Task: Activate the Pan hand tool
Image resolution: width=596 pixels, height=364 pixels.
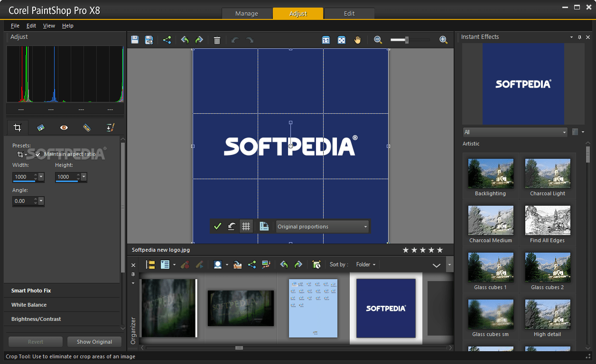Action: (x=357, y=40)
